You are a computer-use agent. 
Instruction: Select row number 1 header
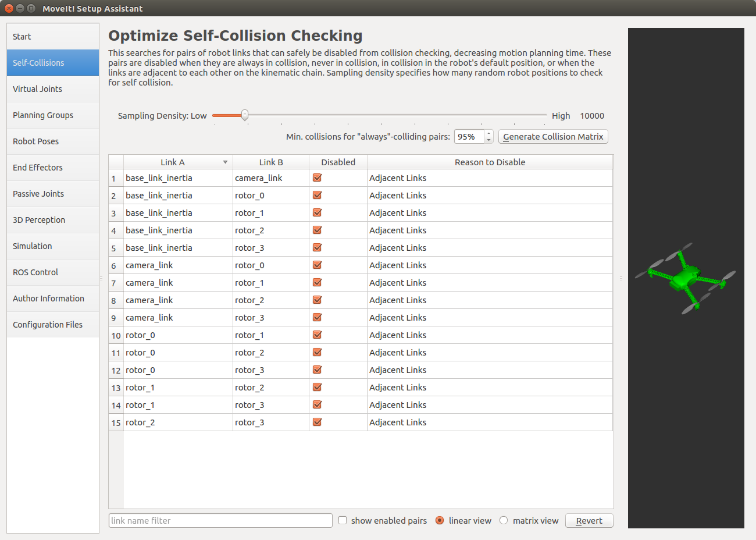point(116,179)
